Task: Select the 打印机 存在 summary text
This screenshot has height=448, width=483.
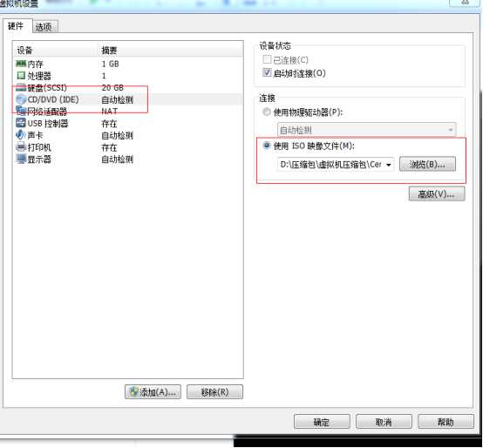Action: tap(109, 147)
